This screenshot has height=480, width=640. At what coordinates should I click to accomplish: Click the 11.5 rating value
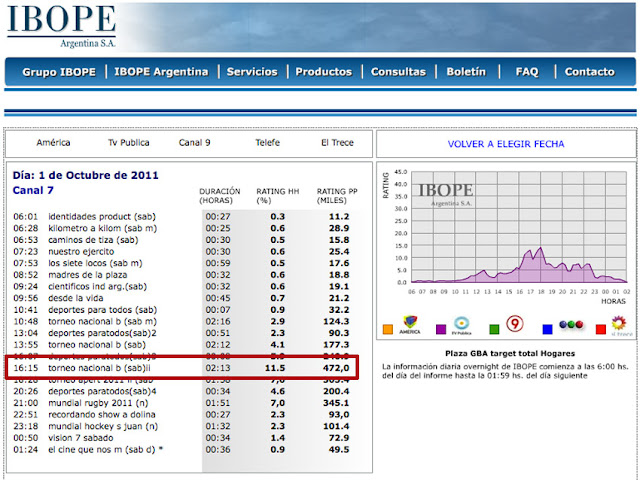(275, 368)
